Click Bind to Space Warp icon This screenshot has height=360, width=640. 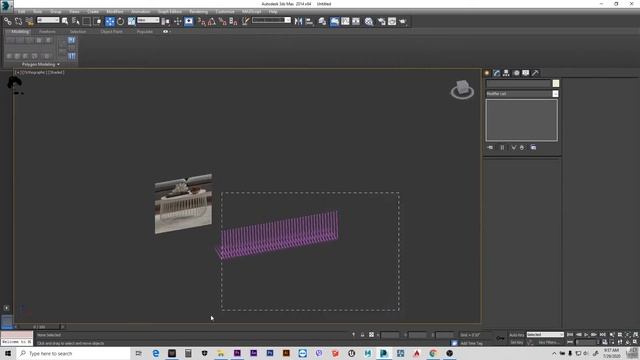pyautogui.click(x=29, y=21)
